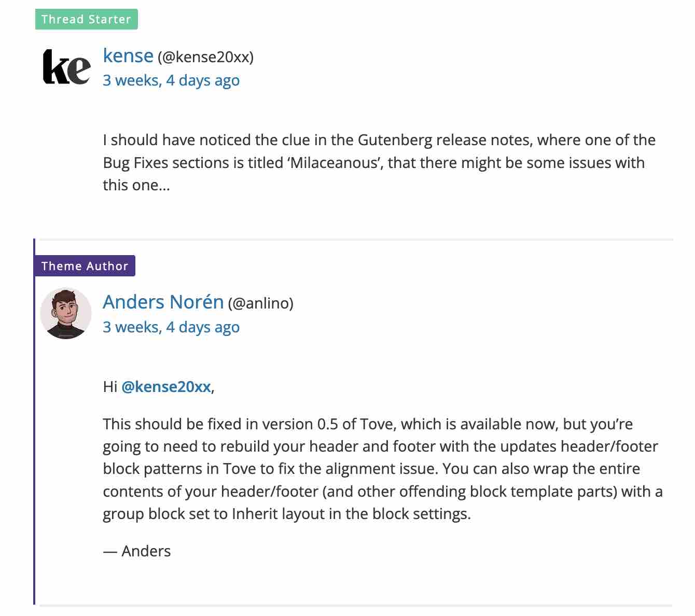Click the timestamp under Anders Norén's name

[171, 327]
